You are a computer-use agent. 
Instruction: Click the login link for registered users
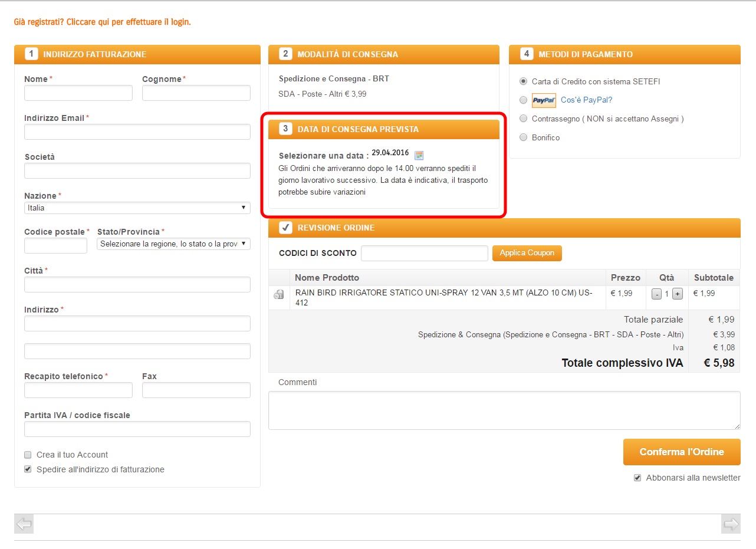102,22
